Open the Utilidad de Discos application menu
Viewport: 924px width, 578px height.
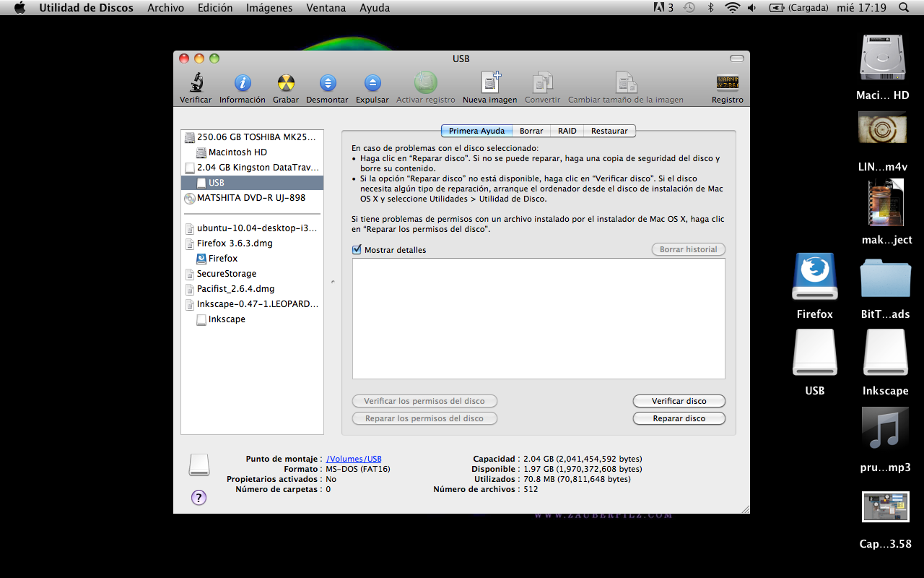[x=86, y=8]
